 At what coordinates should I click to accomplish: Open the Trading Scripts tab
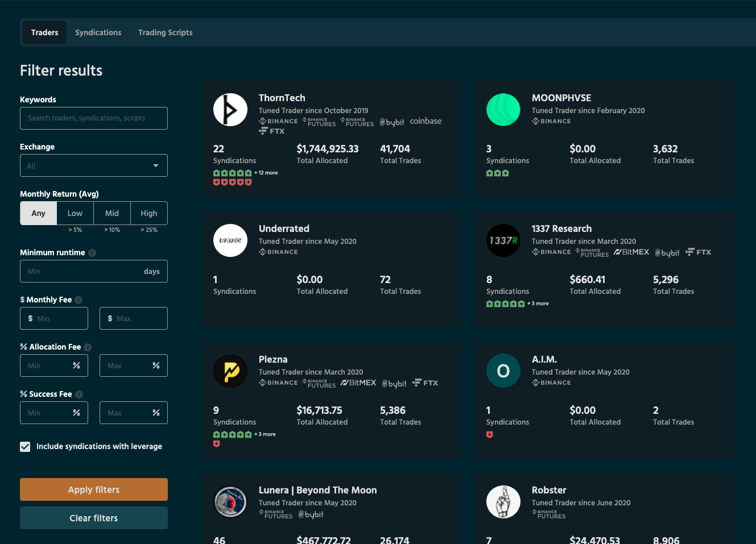(x=165, y=33)
